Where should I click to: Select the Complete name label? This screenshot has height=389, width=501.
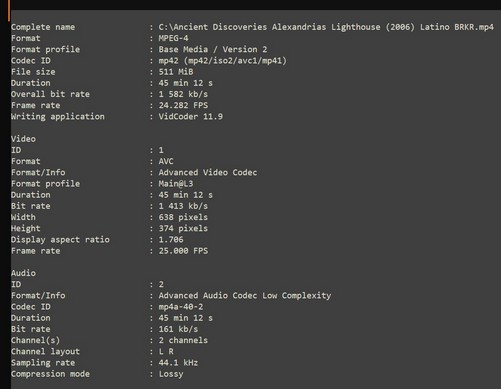(43, 27)
